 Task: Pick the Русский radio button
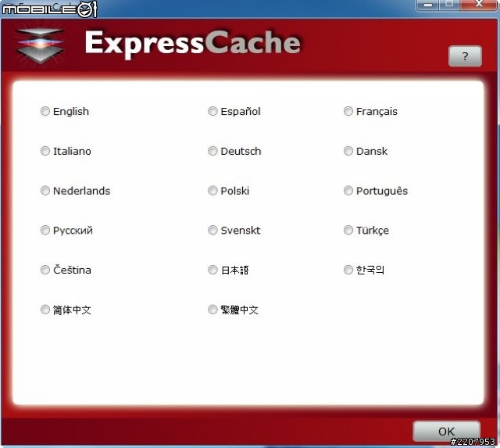coord(45,230)
